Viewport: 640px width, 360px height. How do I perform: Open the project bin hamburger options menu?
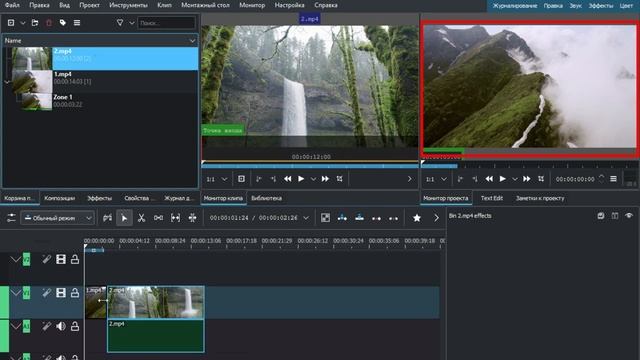point(77,23)
